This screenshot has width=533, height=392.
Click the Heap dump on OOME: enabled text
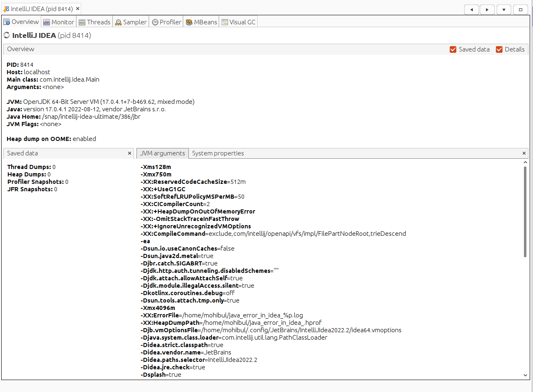coord(51,139)
